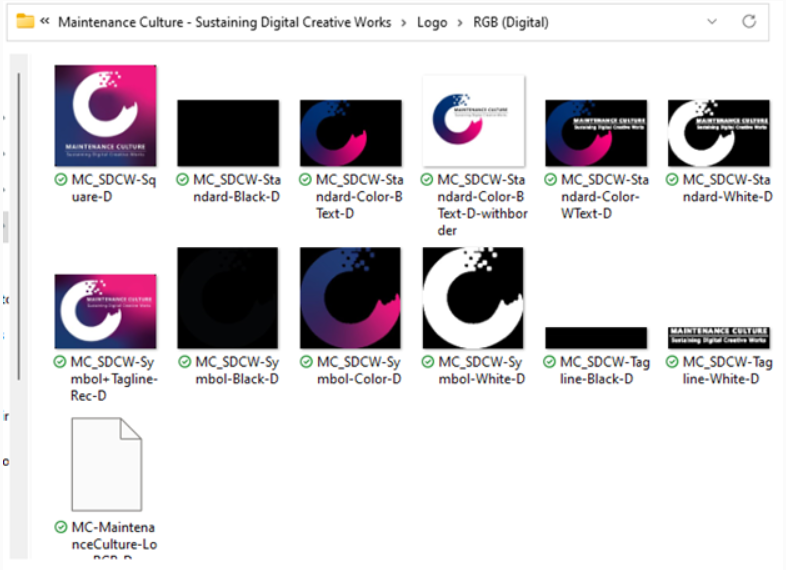786x570 pixels.
Task: Select the MC_SDCW-Standard-Color-BText-D-withborder thumbnail
Action: [474, 121]
